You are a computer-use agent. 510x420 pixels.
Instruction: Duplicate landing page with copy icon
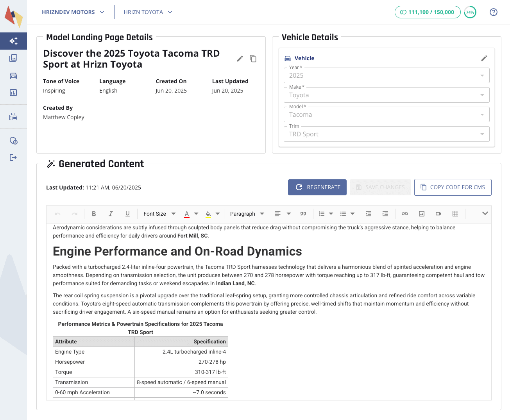point(253,59)
